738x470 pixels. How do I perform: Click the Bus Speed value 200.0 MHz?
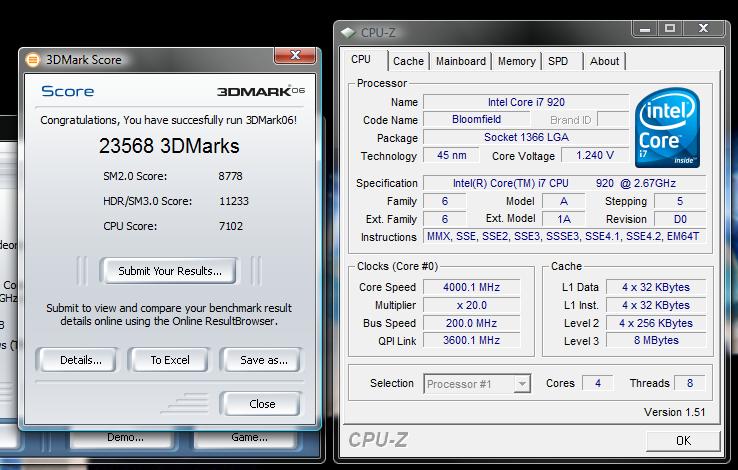pyautogui.click(x=471, y=323)
